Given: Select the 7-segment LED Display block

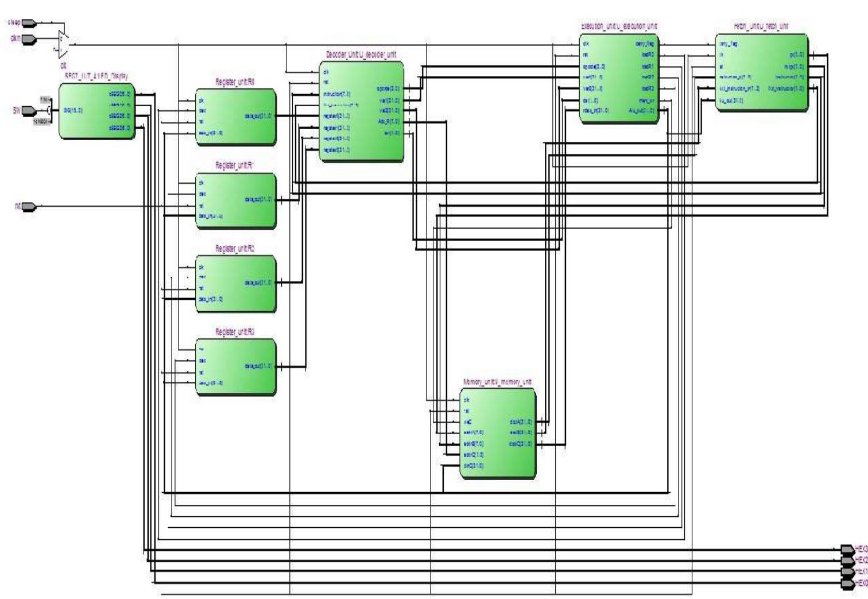Looking at the screenshot, I should (x=96, y=111).
